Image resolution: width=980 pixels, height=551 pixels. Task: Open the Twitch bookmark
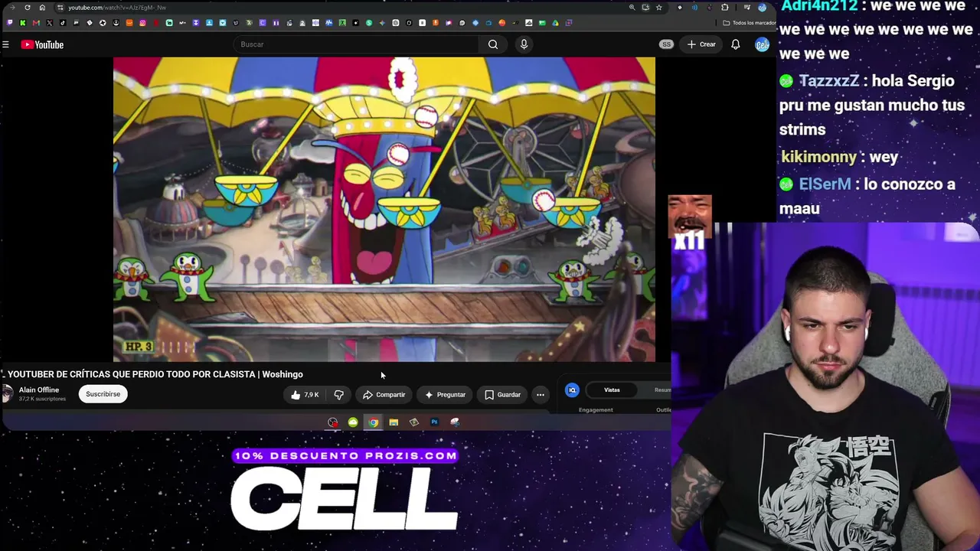(x=9, y=23)
